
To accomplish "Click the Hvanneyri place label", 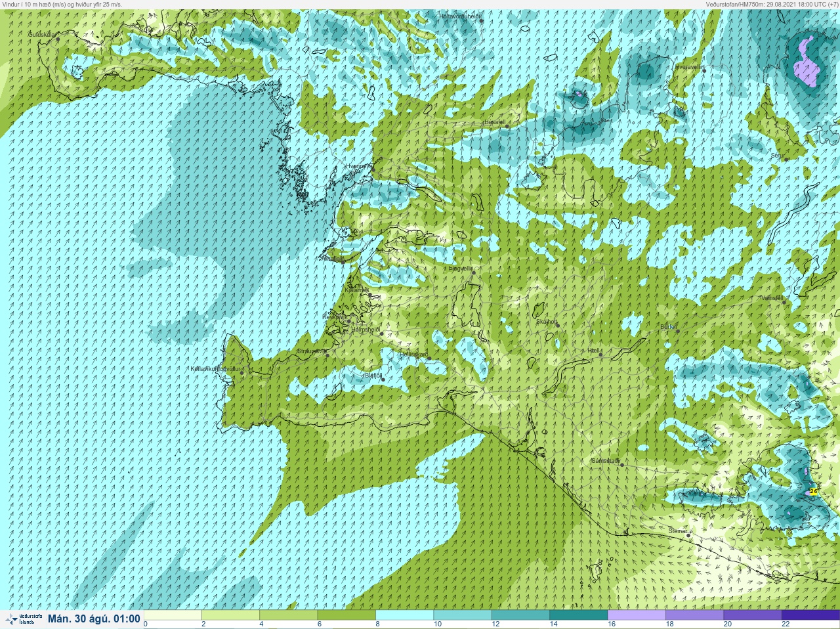I will pyautogui.click(x=359, y=166).
